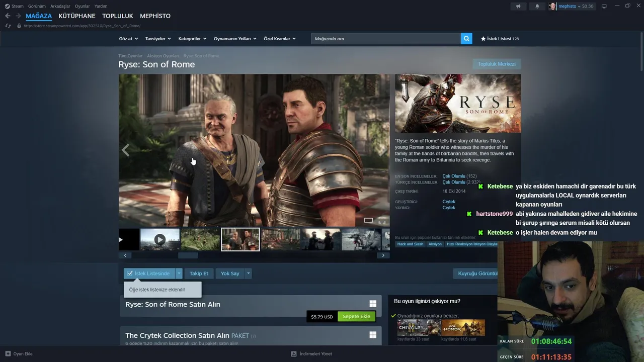
Task: Open Big Picture mode monitor icon
Action: [x=604, y=6]
